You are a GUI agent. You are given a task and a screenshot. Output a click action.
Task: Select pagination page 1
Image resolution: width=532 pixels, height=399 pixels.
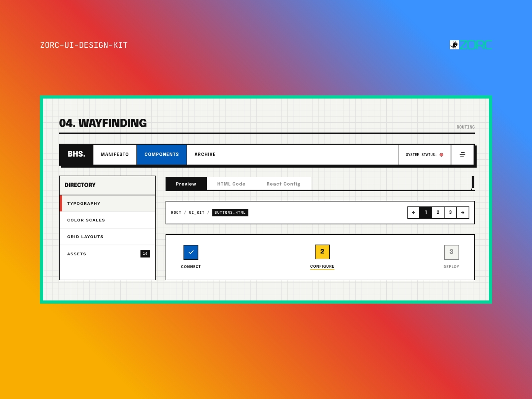point(426,212)
